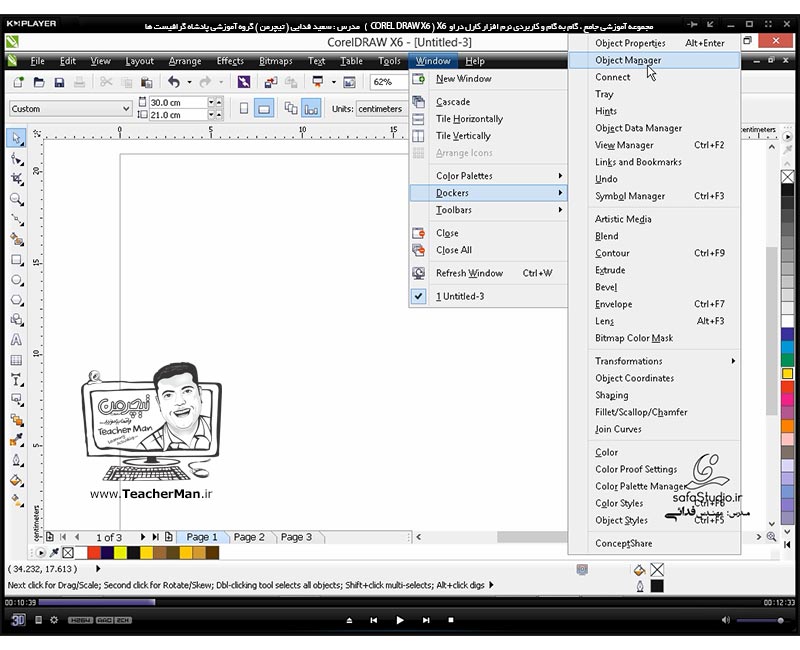Pick the red swatch in document palette
Viewport: 800px width, 650px height.
click(94, 553)
